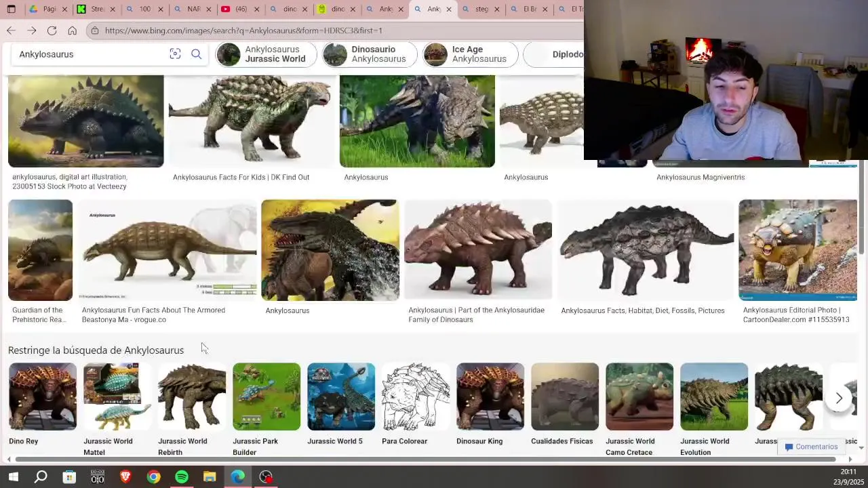This screenshot has height=488, width=868.
Task: Open Vecteezy digital art Ankylosaurus image
Action: pos(85,121)
